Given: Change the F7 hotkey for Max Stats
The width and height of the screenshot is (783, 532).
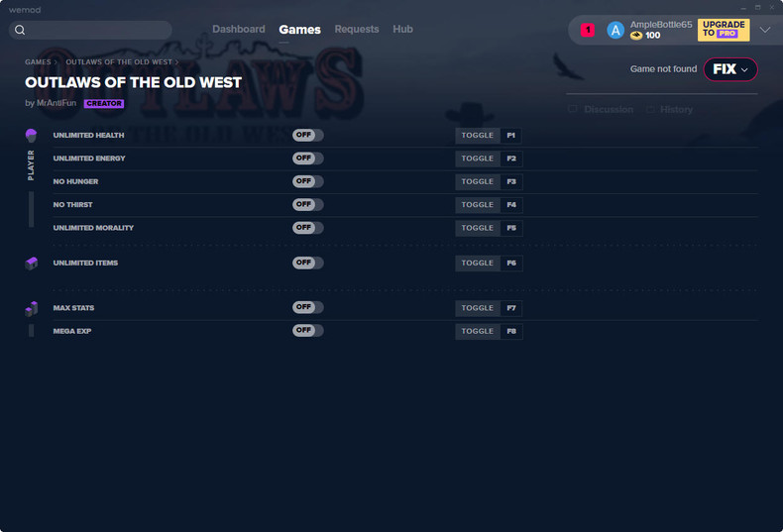Looking at the screenshot, I should pyautogui.click(x=511, y=308).
